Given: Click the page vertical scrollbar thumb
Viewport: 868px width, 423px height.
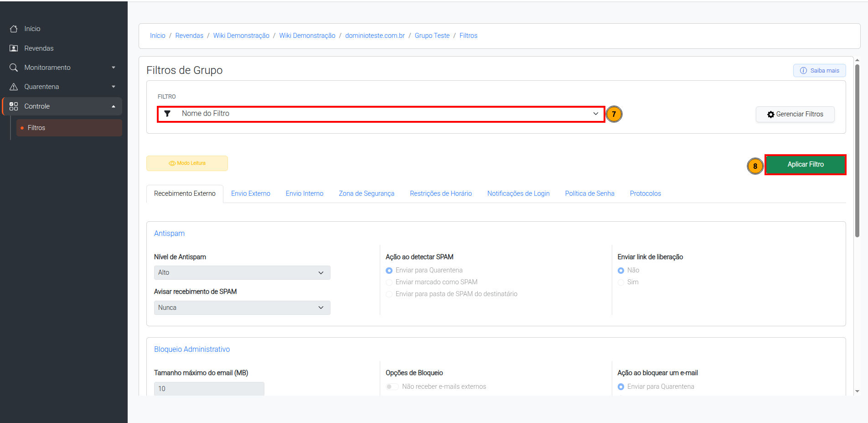Looking at the screenshot, I should pos(857,151).
